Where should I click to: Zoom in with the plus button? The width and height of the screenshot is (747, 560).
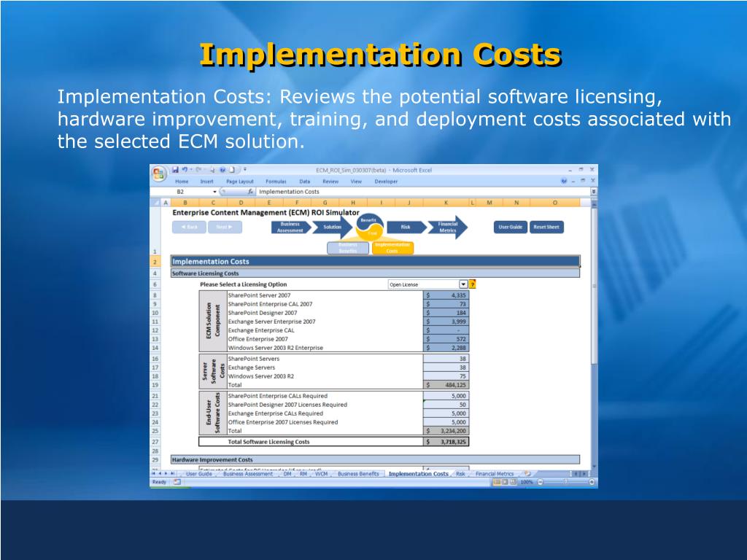(592, 482)
